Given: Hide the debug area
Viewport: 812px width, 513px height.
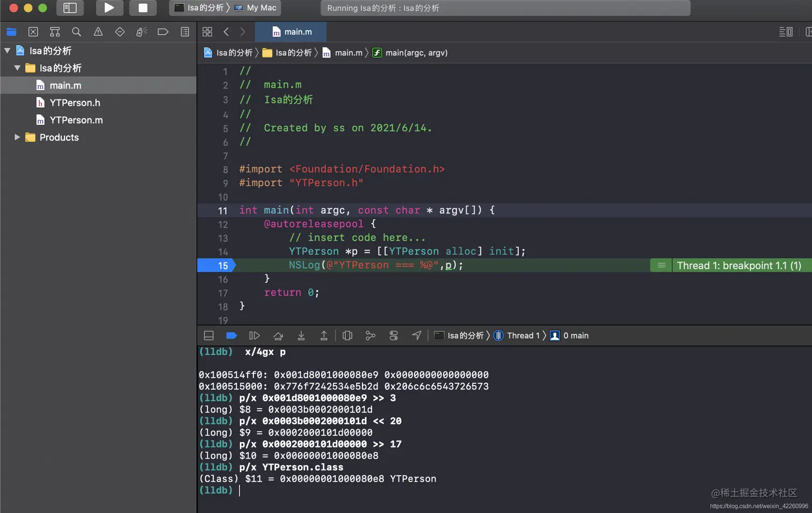Looking at the screenshot, I should [x=209, y=335].
